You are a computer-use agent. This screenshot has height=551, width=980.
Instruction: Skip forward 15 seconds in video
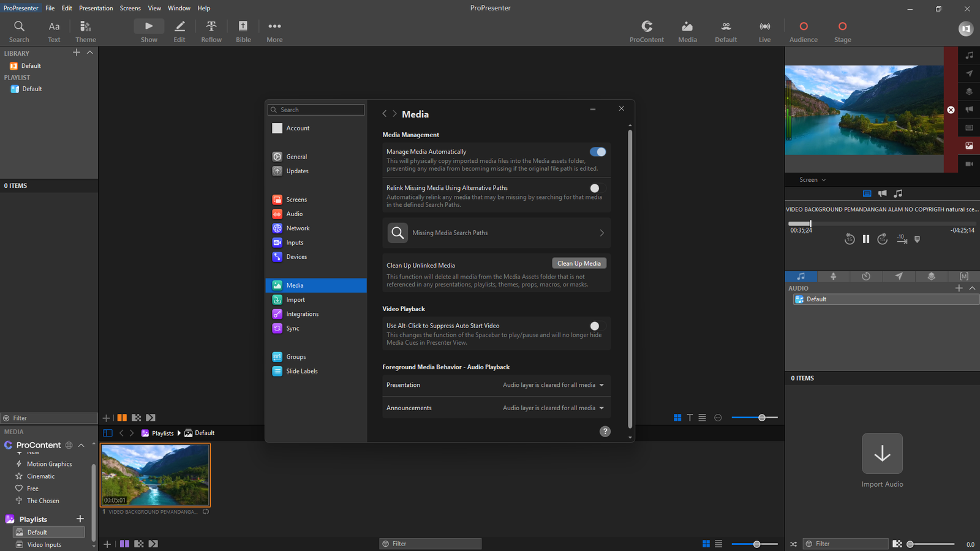883,239
